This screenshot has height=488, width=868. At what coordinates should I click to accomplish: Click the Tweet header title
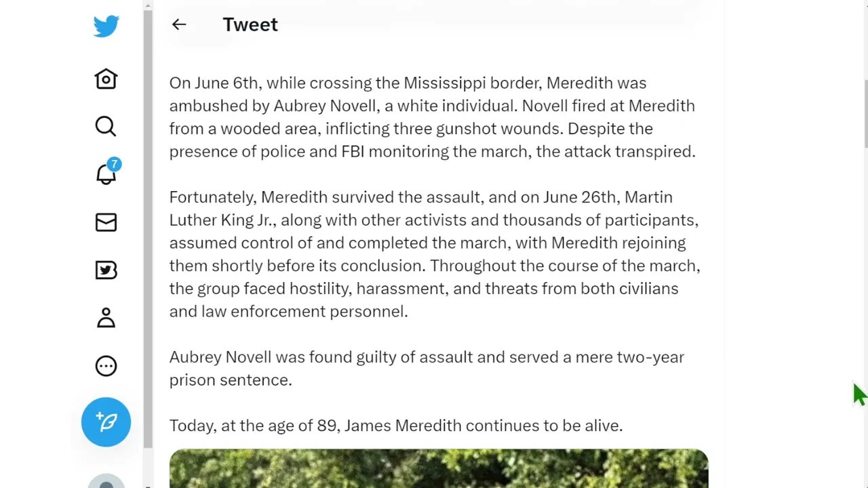click(x=250, y=24)
